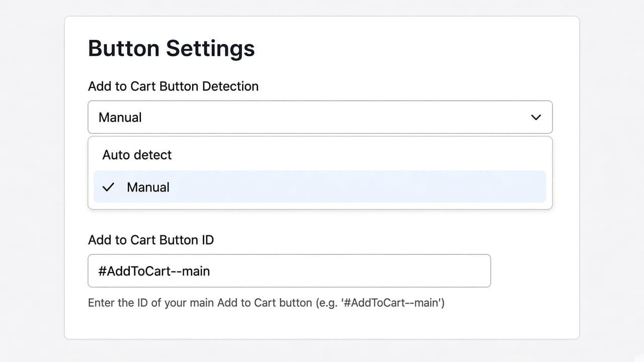Click the helper text starting with 'Enter the ID'
This screenshot has width=644, height=362.
tap(266, 303)
